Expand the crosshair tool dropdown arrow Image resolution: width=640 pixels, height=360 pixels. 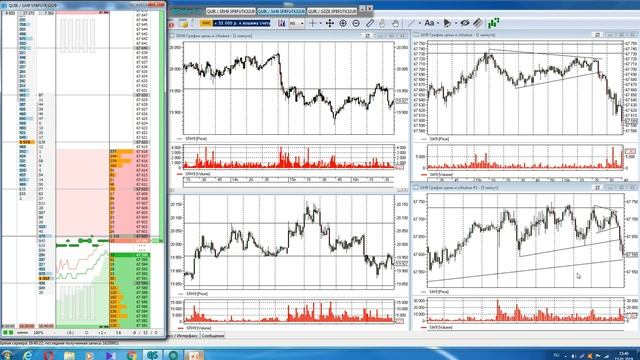pos(320,23)
